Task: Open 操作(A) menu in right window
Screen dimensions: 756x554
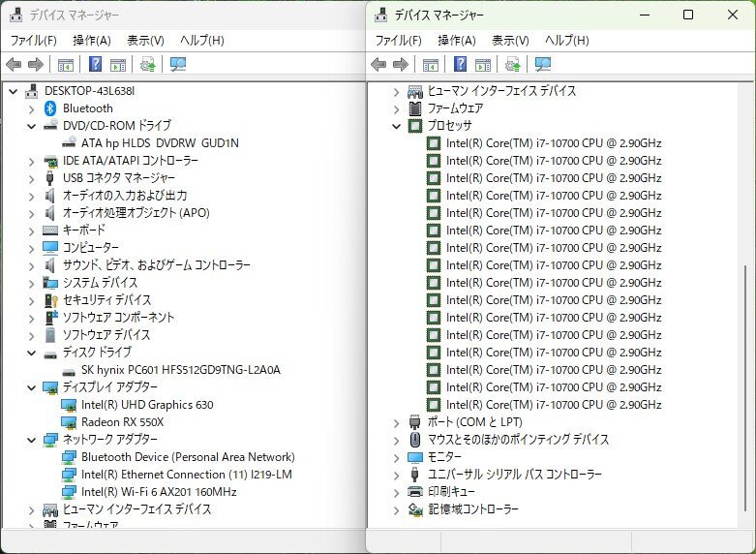Action: 457,41
